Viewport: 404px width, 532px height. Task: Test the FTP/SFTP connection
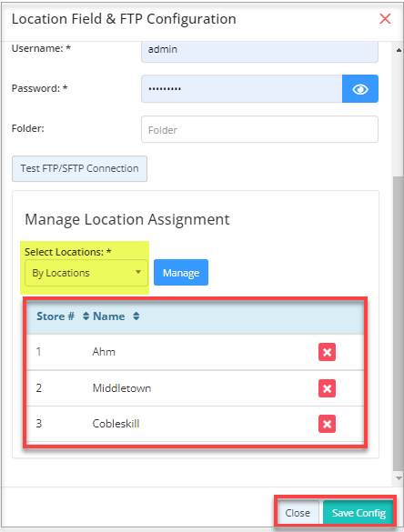click(x=79, y=168)
